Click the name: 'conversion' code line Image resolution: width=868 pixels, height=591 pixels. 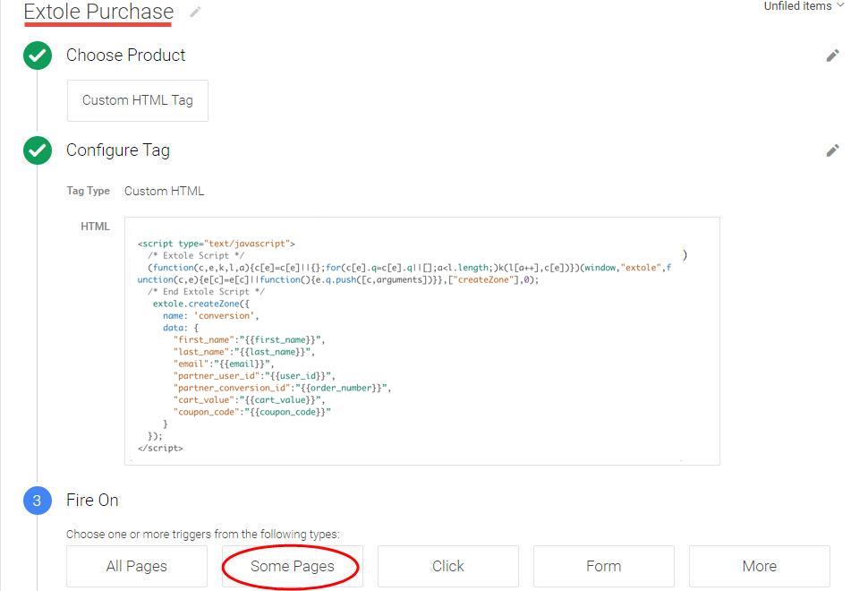click(x=211, y=316)
